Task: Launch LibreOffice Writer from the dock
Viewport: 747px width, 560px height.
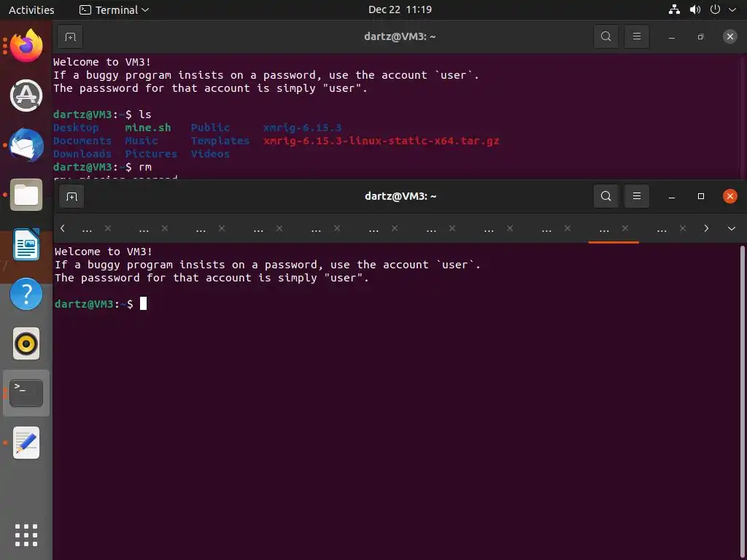Action: click(26, 244)
